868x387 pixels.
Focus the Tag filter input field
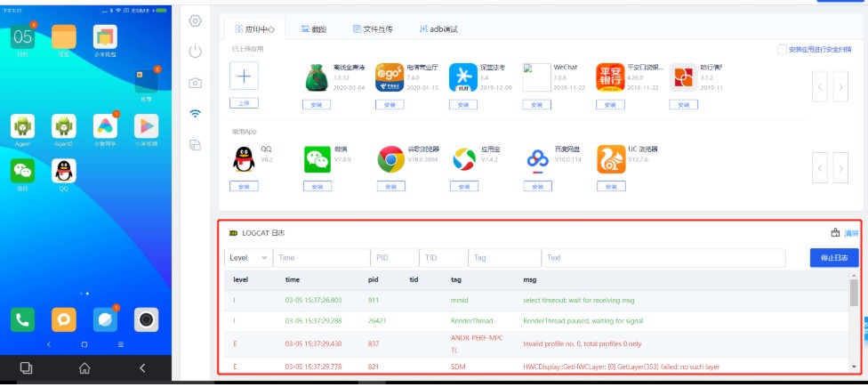505,258
